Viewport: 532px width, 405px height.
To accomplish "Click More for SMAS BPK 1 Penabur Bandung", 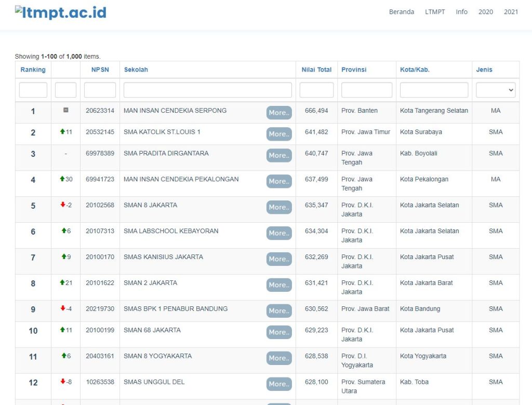I will (279, 310).
